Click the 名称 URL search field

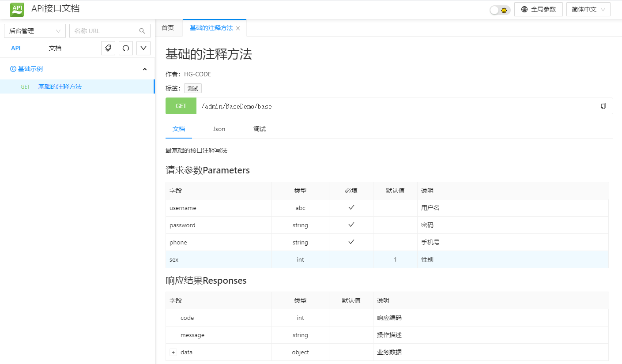point(104,31)
